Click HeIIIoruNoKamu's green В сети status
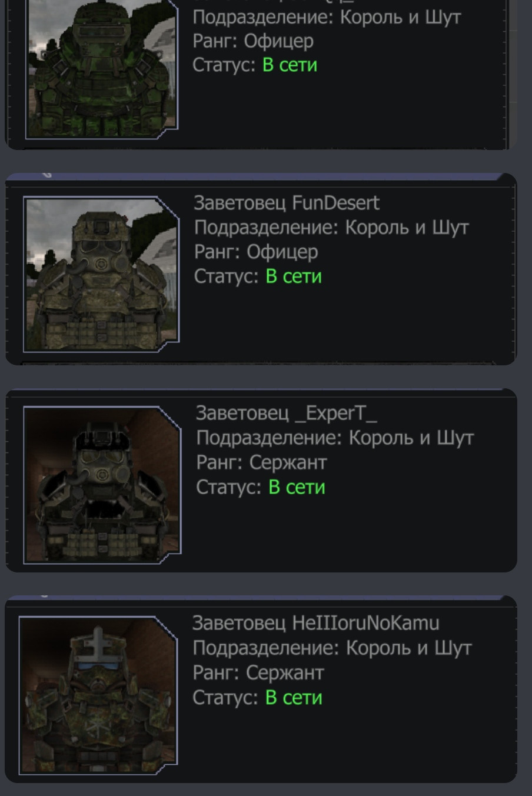The height and width of the screenshot is (796, 532). (x=294, y=697)
